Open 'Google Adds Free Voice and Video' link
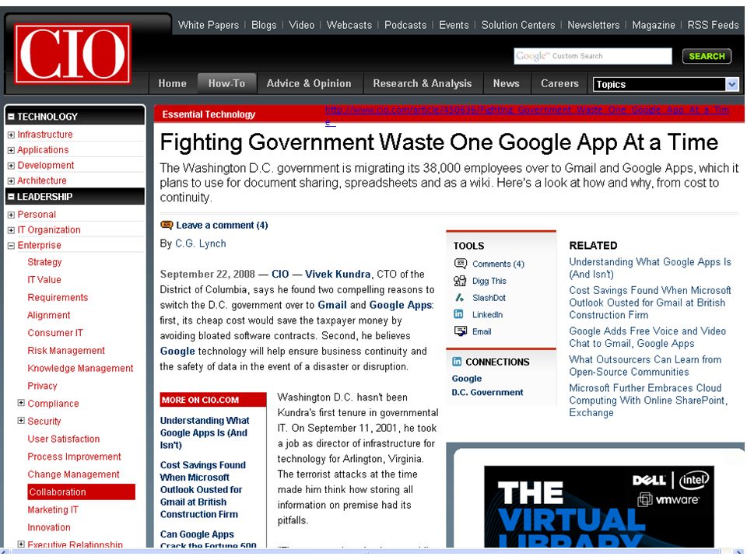Screen dimensions: 747x560 (x=647, y=337)
